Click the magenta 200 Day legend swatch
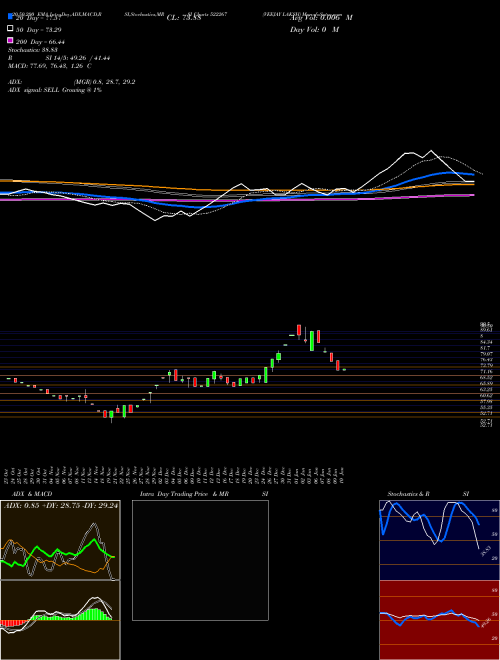 coord(10,40)
